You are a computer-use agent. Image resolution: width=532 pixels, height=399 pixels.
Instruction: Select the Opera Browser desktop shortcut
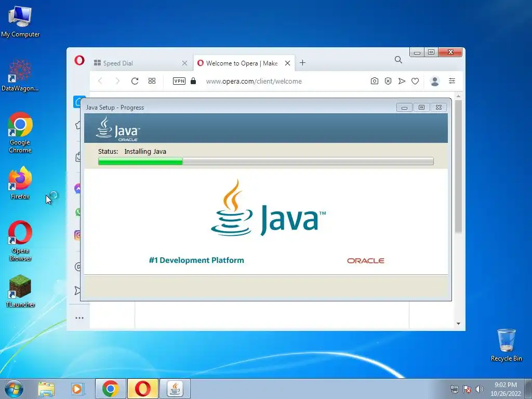coord(20,241)
